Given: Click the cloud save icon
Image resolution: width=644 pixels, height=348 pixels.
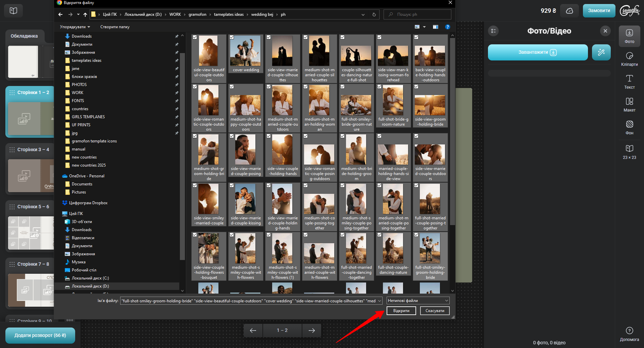Looking at the screenshot, I should click(x=569, y=11).
